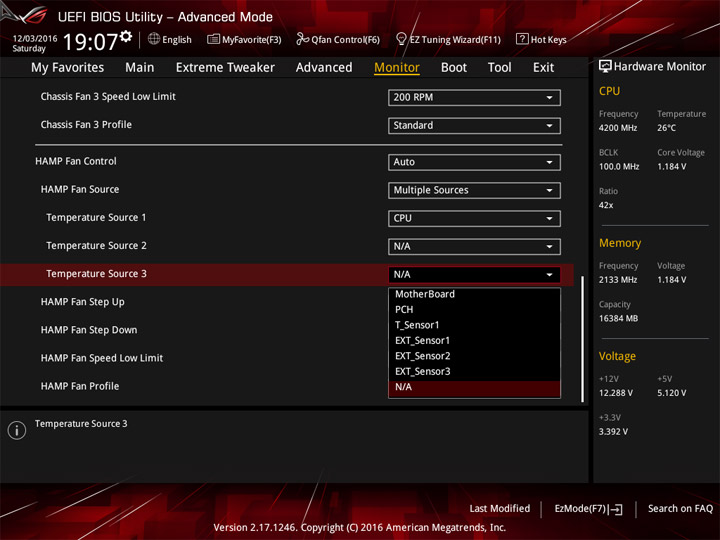The height and width of the screenshot is (540, 720).
Task: Click the +5V reading 5.120 V
Action: (x=671, y=393)
